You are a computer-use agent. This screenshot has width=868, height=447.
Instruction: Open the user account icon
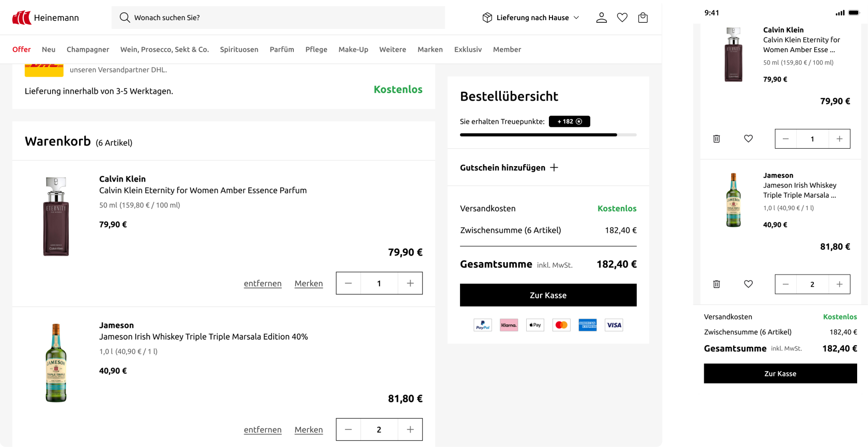(602, 18)
